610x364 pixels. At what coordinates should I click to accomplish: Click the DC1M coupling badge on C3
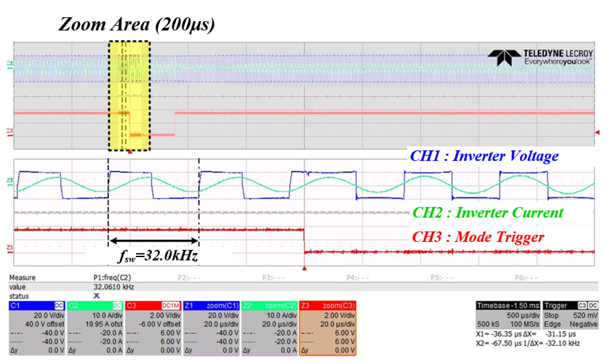pyautogui.click(x=171, y=306)
